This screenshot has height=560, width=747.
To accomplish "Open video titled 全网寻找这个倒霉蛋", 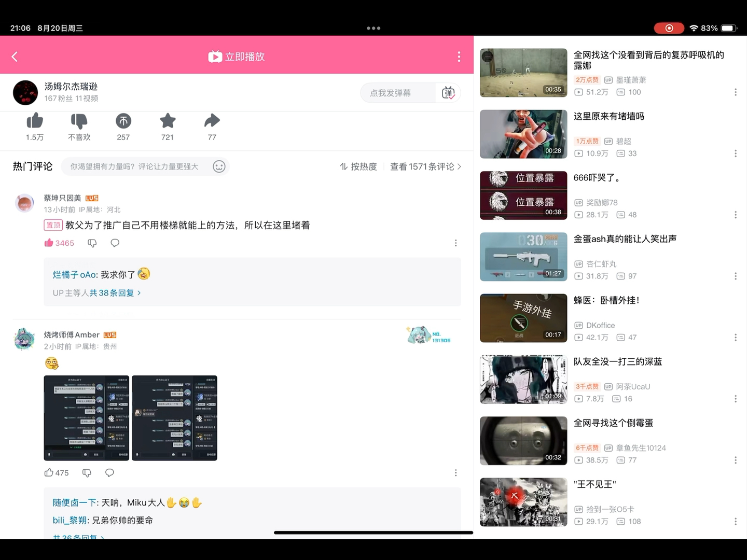I will [613, 423].
